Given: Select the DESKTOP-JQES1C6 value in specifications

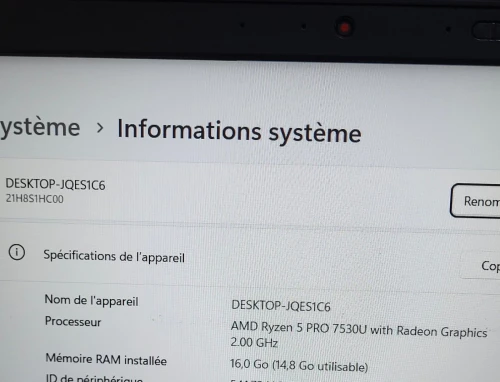Looking at the screenshot, I should point(281,306).
